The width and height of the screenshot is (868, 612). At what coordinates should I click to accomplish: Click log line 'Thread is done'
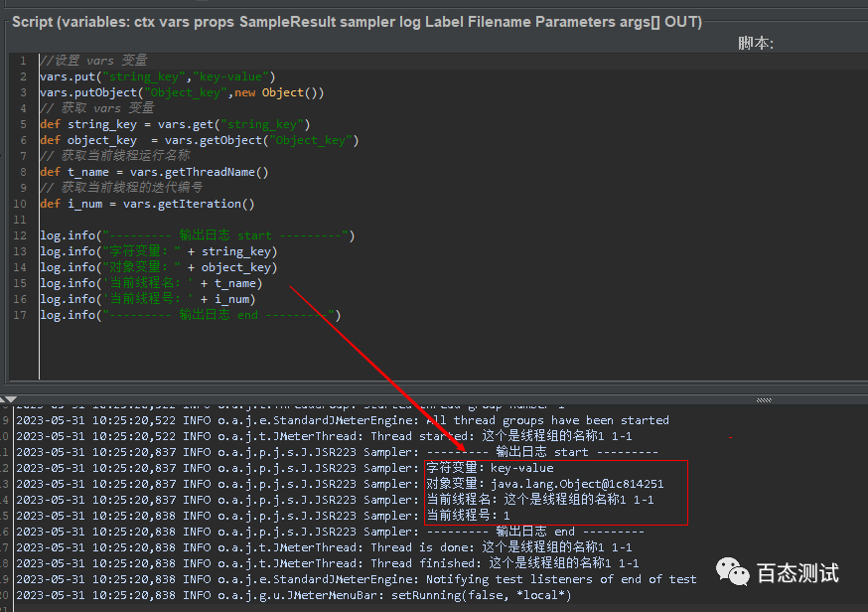[x=324, y=547]
